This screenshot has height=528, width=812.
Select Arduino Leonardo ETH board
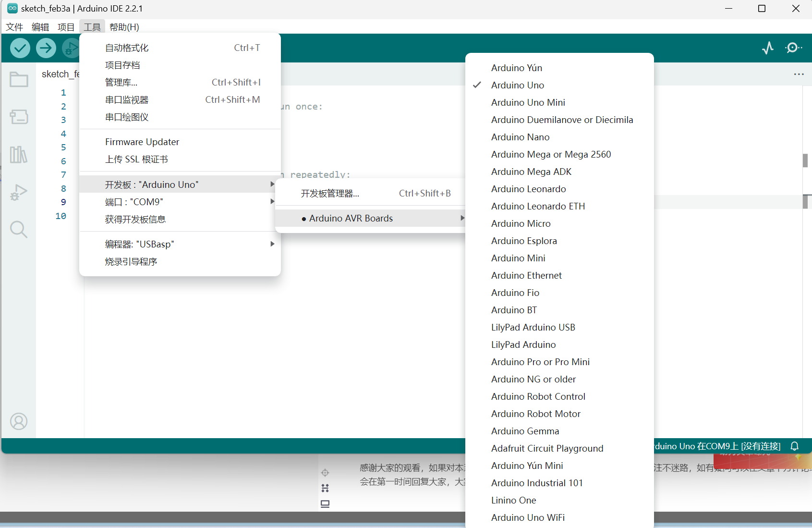coord(559,206)
